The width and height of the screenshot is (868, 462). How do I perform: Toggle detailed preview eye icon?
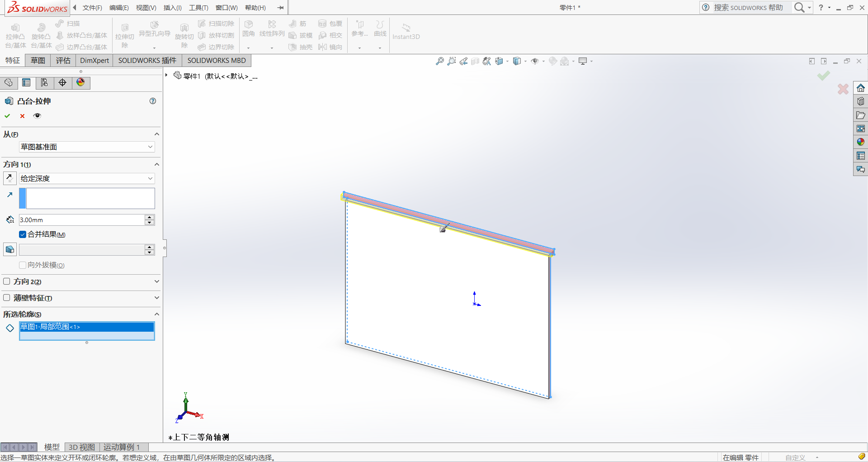click(x=37, y=116)
